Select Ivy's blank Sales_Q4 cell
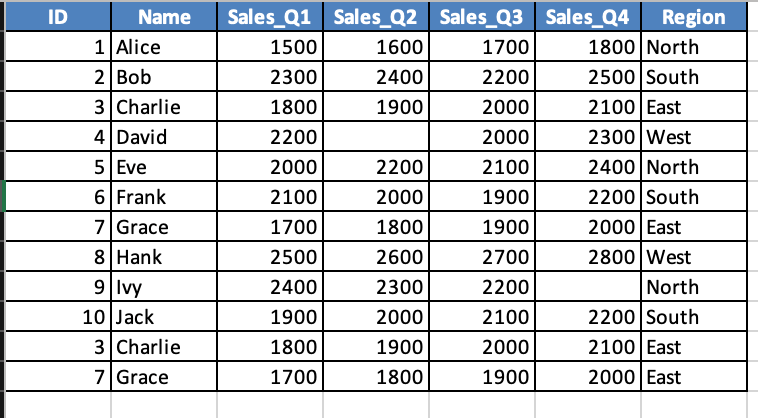 pos(588,287)
